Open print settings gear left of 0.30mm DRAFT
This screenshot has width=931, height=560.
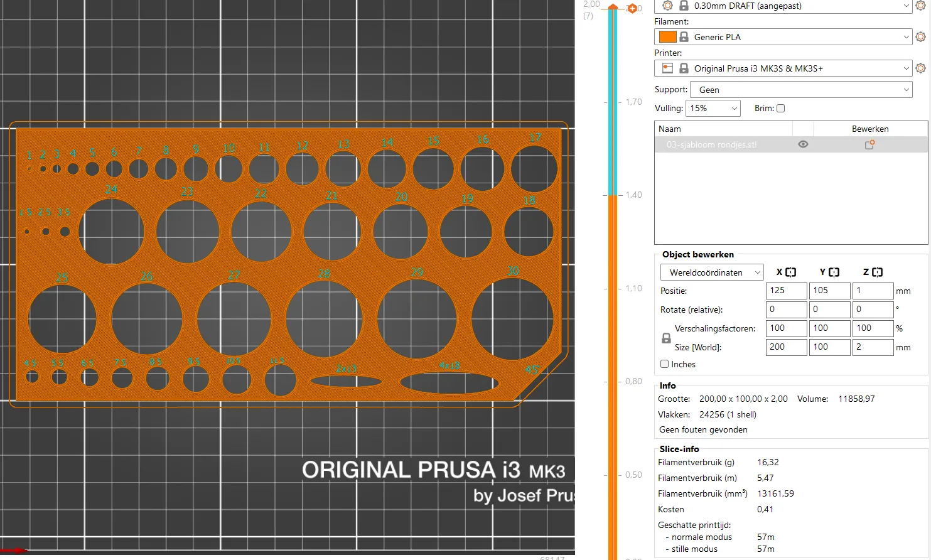[667, 6]
